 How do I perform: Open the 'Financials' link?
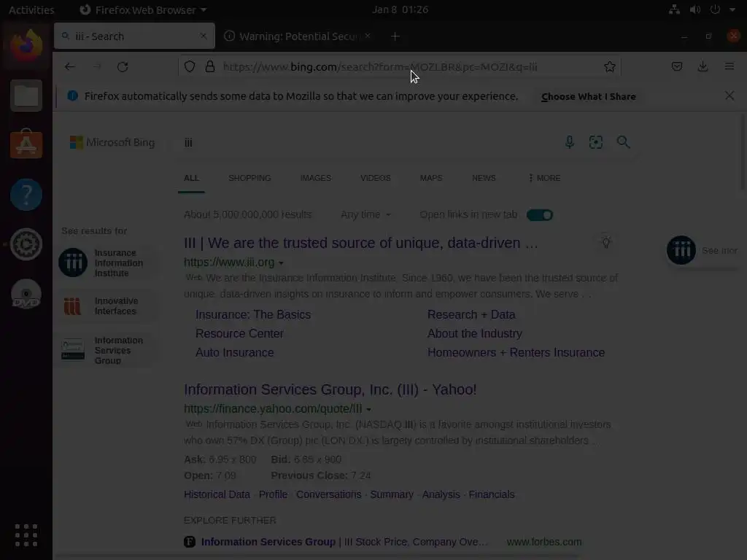click(492, 495)
